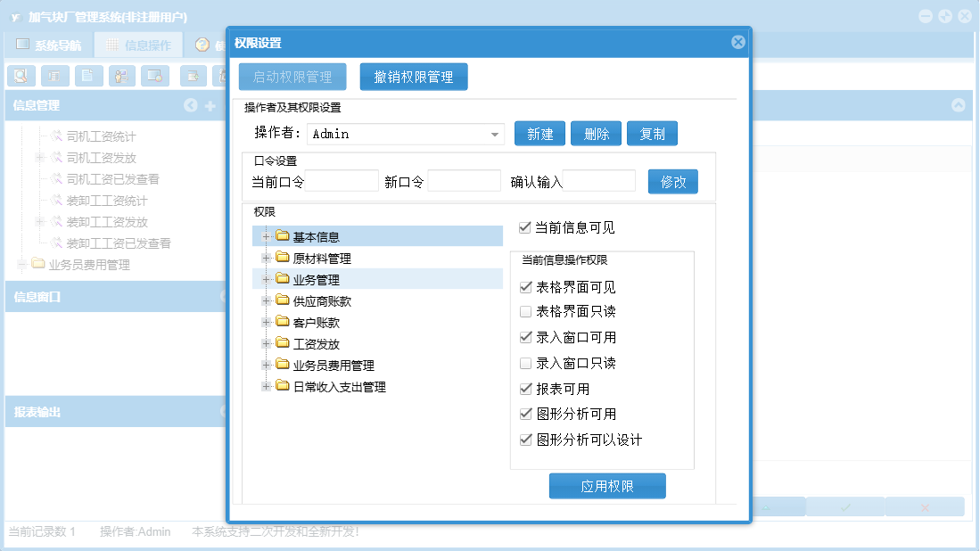
Task: Expand the 工资发放 tree node
Action: tap(266, 343)
